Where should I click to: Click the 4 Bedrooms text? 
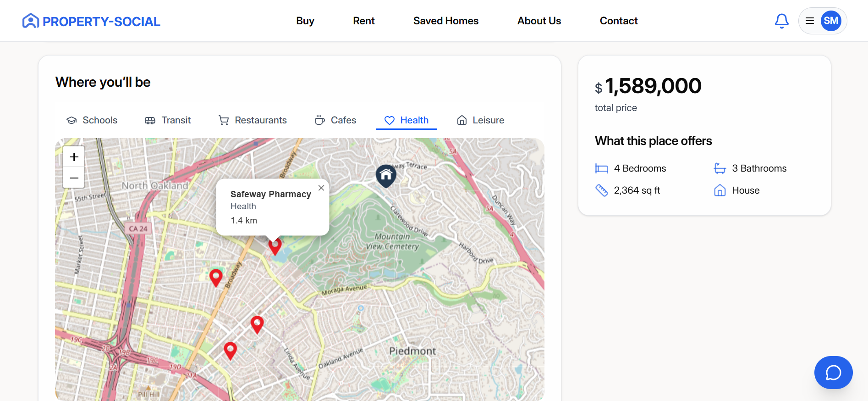tap(640, 168)
